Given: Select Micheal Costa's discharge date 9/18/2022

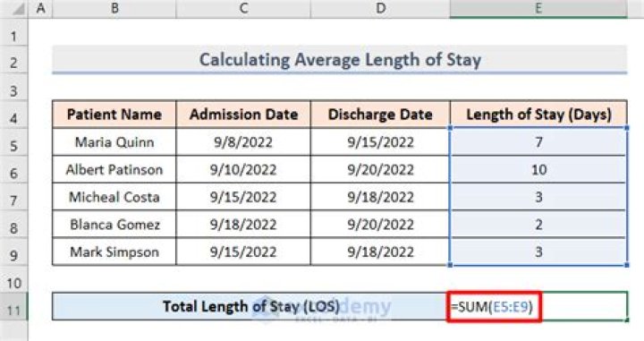Looking at the screenshot, I should point(380,197).
